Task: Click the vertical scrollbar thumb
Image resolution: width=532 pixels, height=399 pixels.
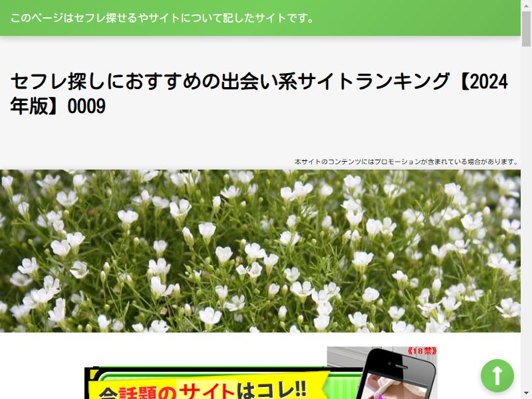Action: (526, 28)
